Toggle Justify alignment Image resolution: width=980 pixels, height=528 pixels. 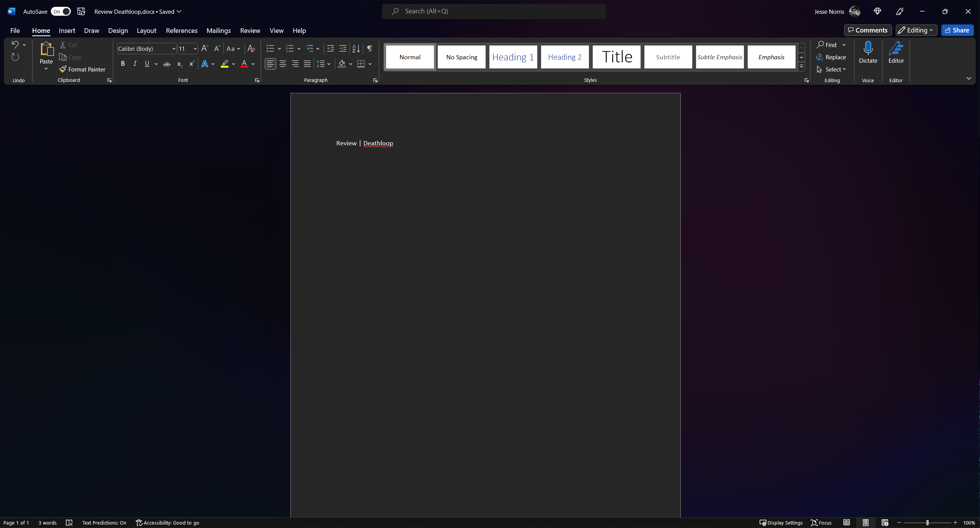[x=307, y=64]
